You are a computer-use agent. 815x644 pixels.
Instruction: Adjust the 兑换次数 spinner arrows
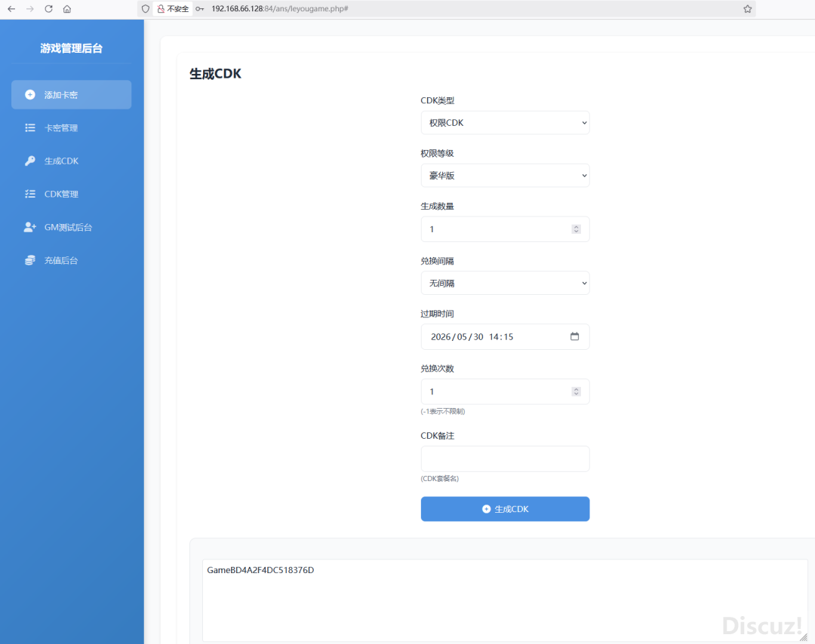pyautogui.click(x=576, y=391)
